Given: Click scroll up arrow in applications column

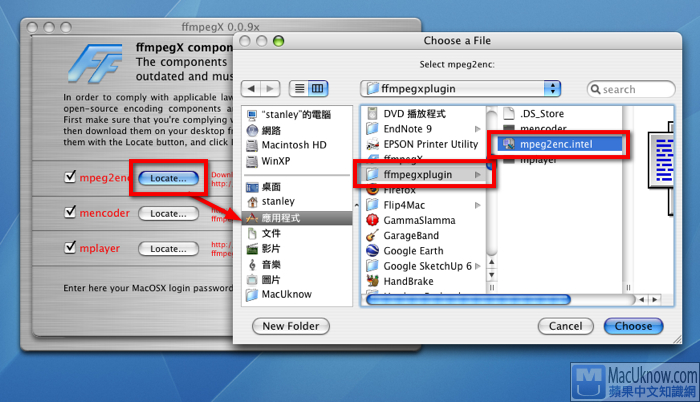Looking at the screenshot, I should click(492, 262).
